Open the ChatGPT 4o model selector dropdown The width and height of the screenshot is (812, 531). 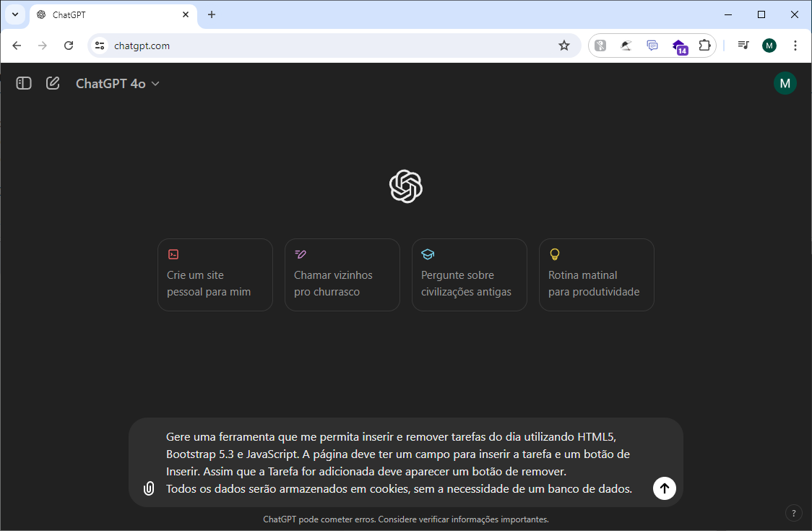click(118, 83)
